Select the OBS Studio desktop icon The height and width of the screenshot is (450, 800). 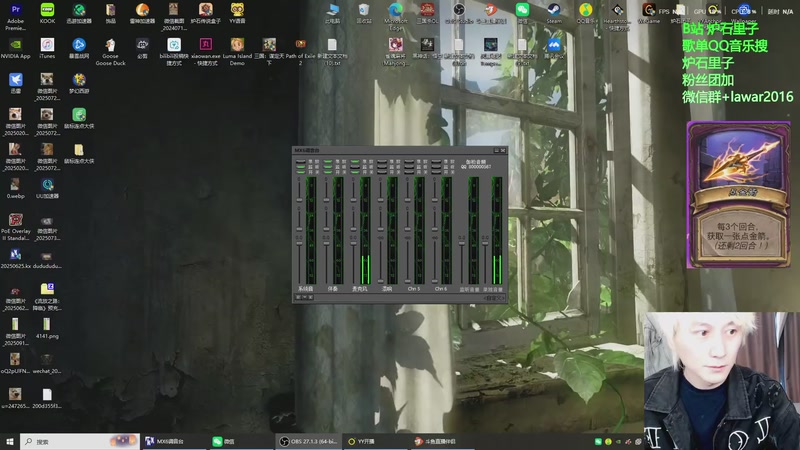click(458, 14)
